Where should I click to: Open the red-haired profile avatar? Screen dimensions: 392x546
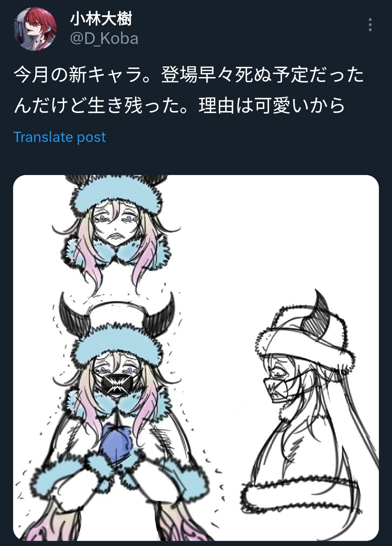click(x=35, y=29)
